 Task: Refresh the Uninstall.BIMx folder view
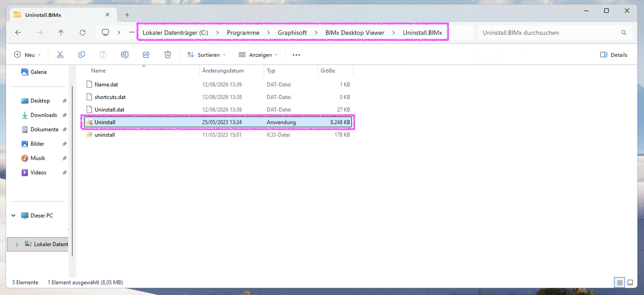click(82, 32)
